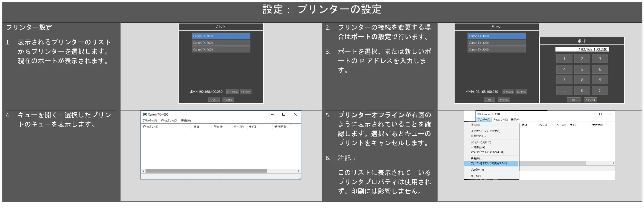Tap keypad digit 1 in port dialog

[x=564, y=59]
